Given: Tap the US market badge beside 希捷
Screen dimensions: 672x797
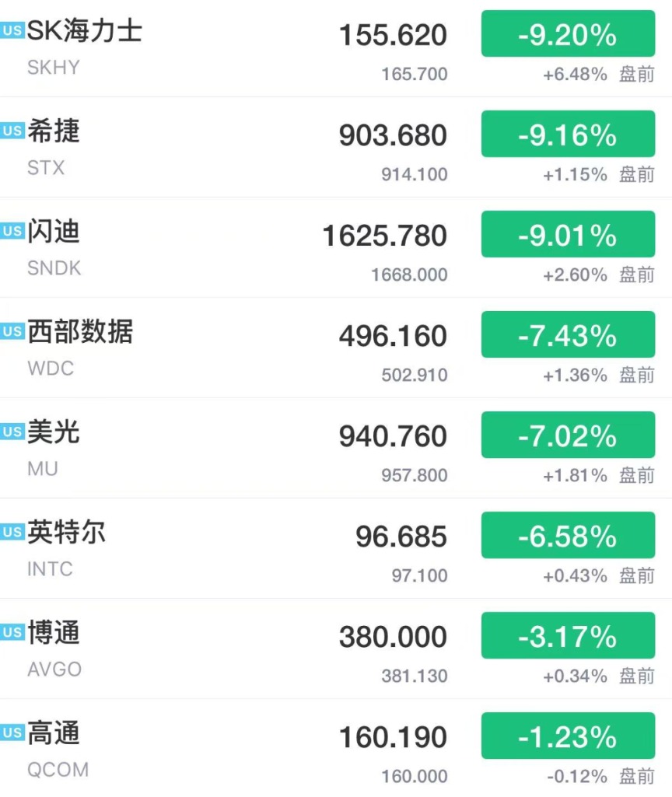Looking at the screenshot, I should point(12,131).
